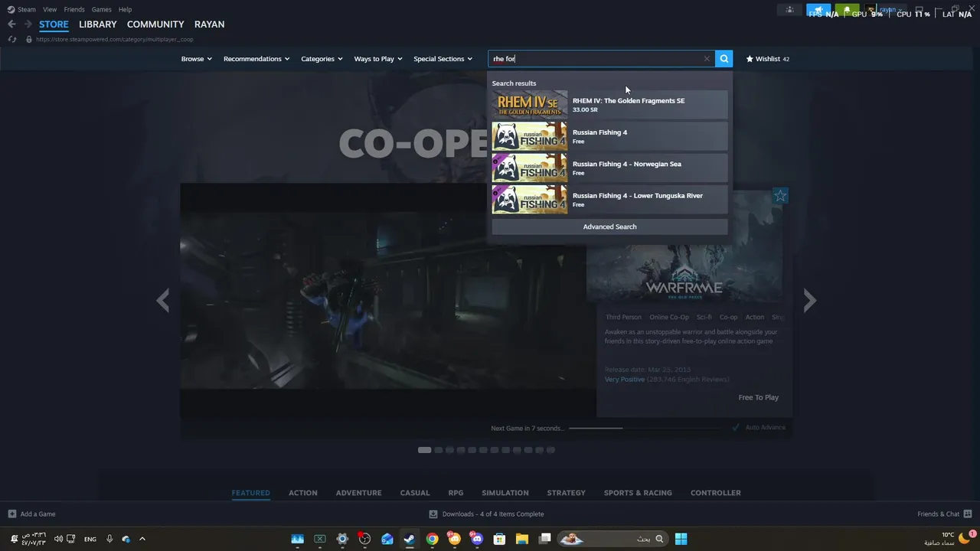The width and height of the screenshot is (980, 551).
Task: Click the friends icon in title bar
Action: point(789,10)
